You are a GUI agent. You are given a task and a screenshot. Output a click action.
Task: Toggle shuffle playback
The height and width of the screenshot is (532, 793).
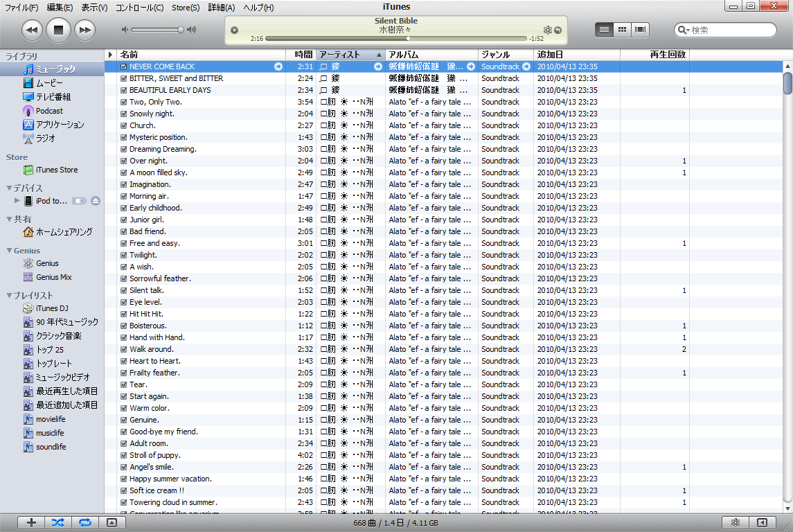click(58, 523)
